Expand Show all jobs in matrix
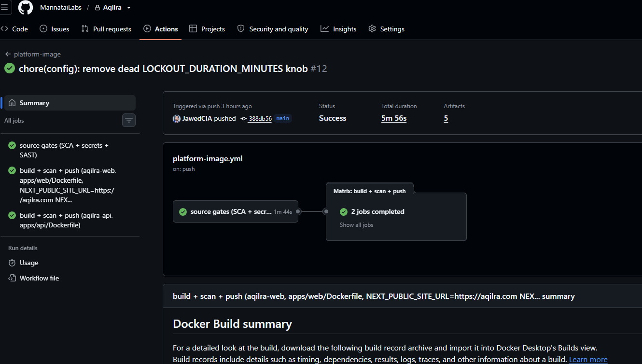The image size is (642, 364). click(356, 225)
